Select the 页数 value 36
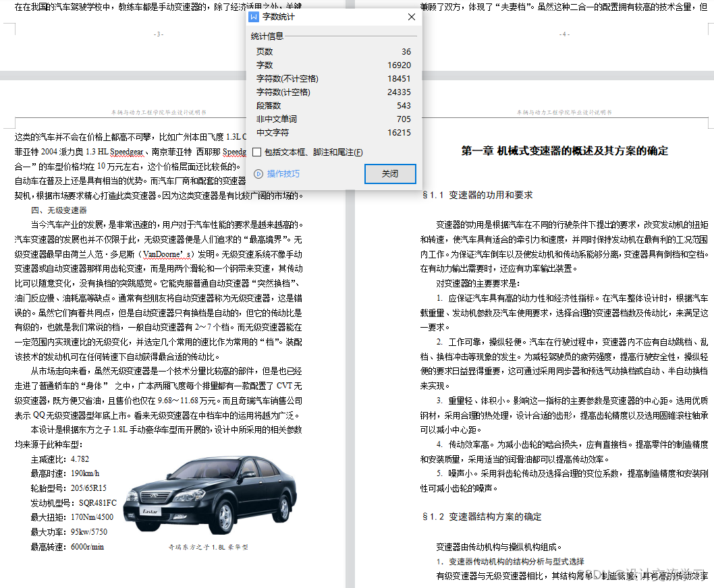This screenshot has height=588, width=714. 406,52
